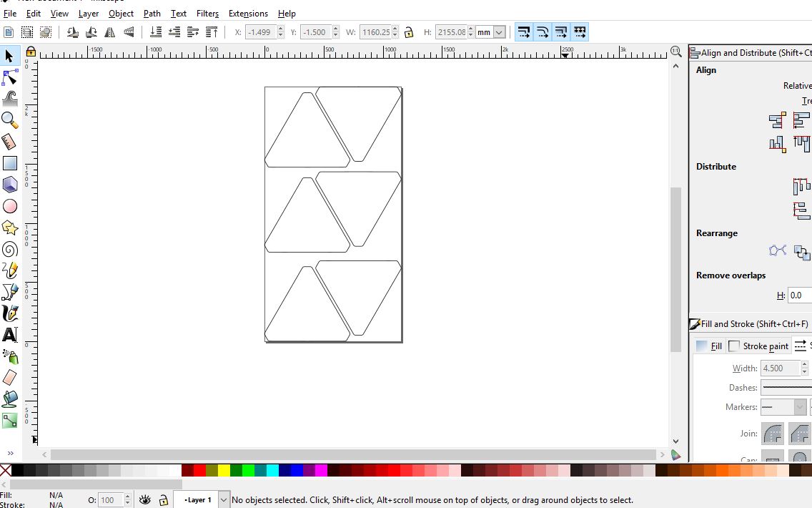Select the Spiral tool
This screenshot has height=508, width=812.
(x=10, y=249)
